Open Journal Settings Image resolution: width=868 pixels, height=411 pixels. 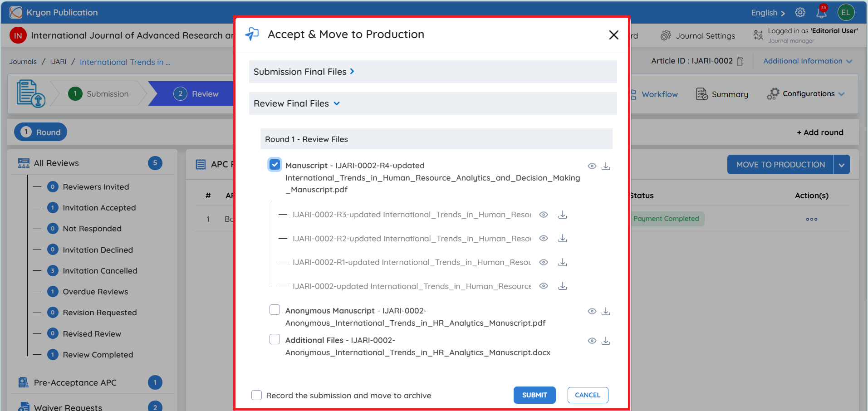698,35
